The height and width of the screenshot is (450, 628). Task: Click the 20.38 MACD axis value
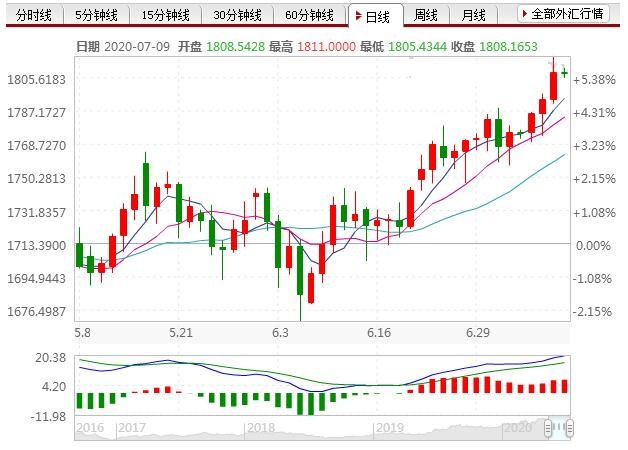coord(50,357)
